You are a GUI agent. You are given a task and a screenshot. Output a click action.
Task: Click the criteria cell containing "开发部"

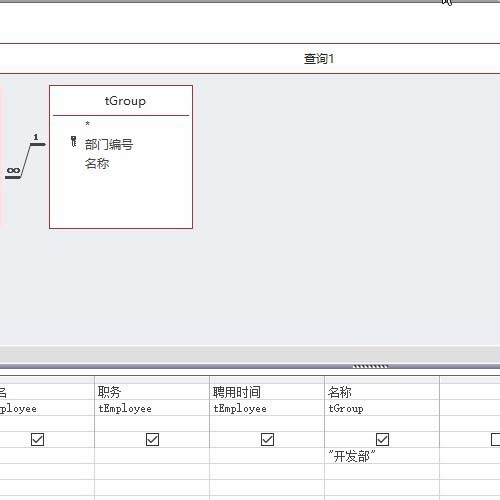coord(382,456)
